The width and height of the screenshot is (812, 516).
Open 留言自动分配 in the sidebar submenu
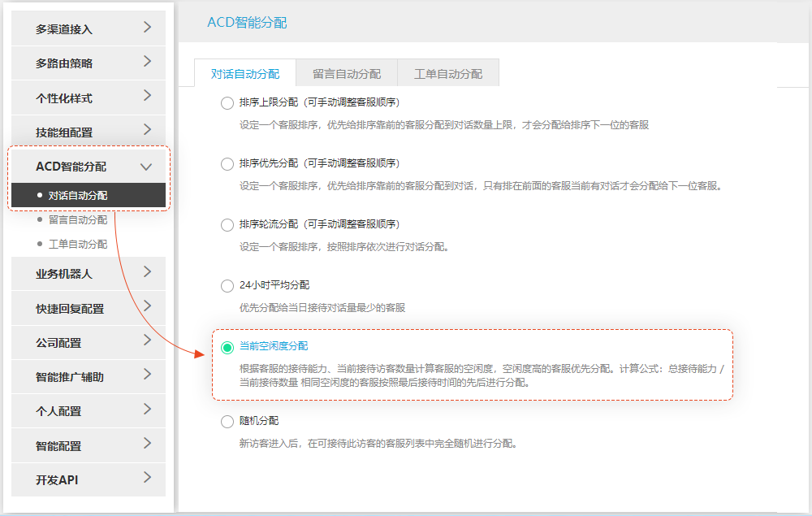(x=78, y=219)
